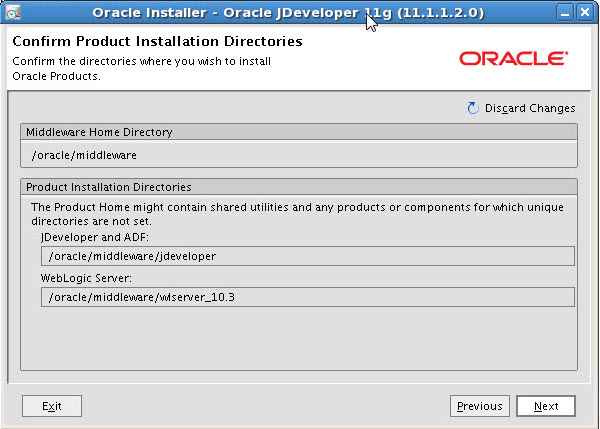Click the Discard Changes refresh icon
This screenshot has width=600, height=429.
[473, 108]
